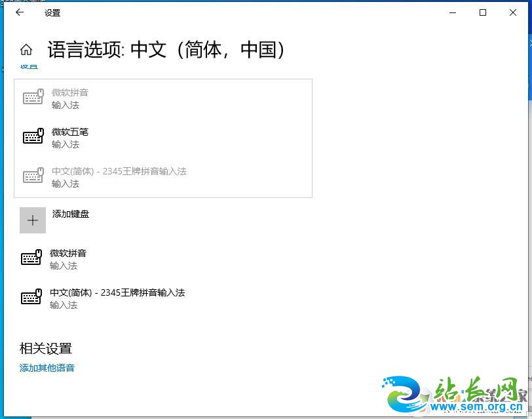The image size is (532, 419).
Task: Minimize the Settings window
Action: click(x=452, y=12)
